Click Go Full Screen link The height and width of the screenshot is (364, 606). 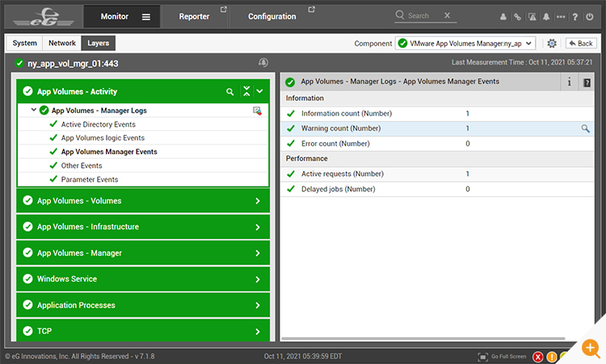pos(508,357)
